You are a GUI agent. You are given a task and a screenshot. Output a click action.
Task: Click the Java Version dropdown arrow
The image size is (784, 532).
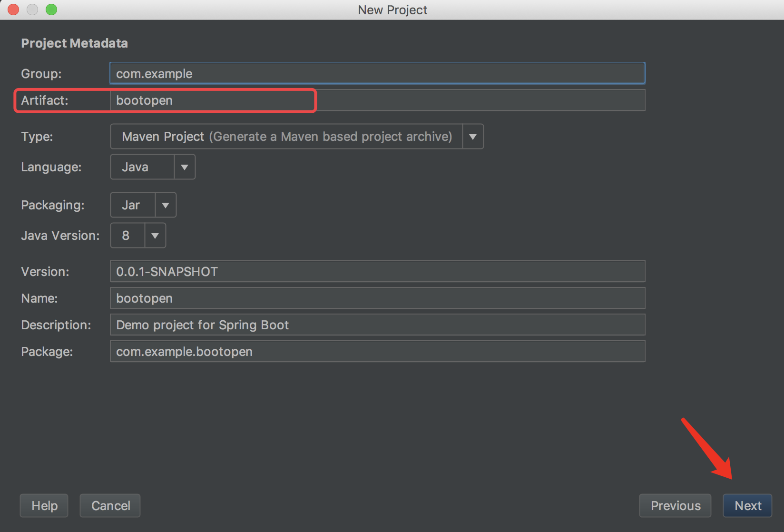155,236
